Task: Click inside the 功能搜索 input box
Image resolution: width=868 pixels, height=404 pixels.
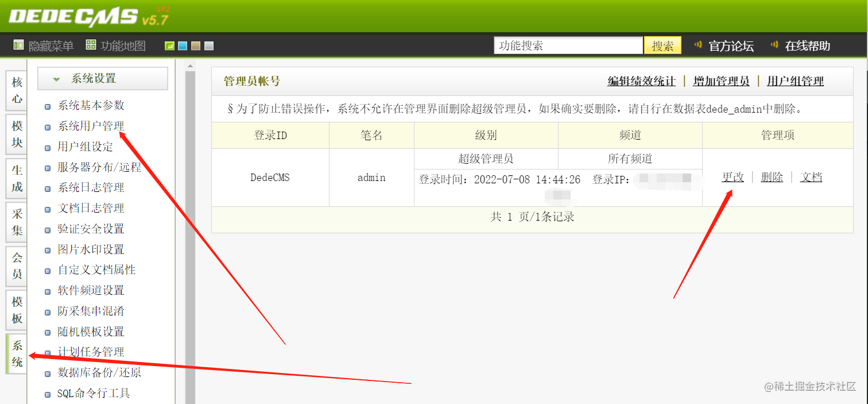Action: pos(568,44)
